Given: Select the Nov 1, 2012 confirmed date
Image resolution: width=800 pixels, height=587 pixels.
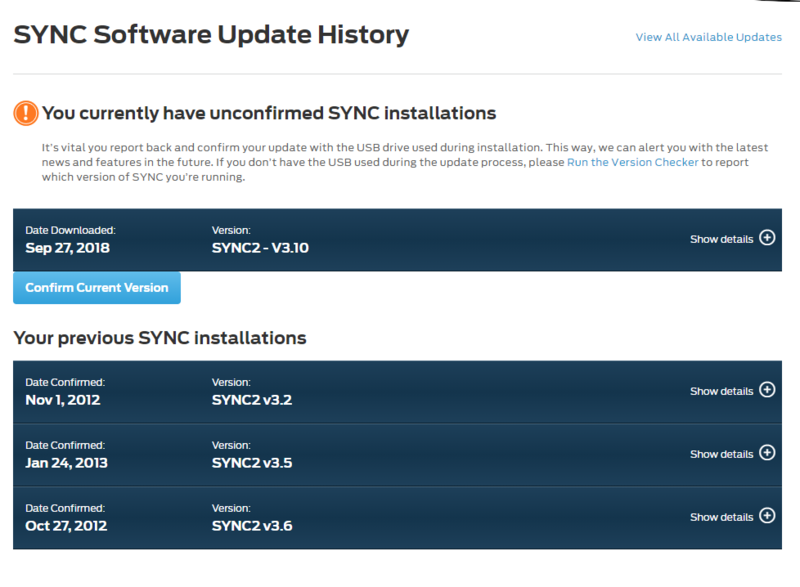Looking at the screenshot, I should coord(63,400).
